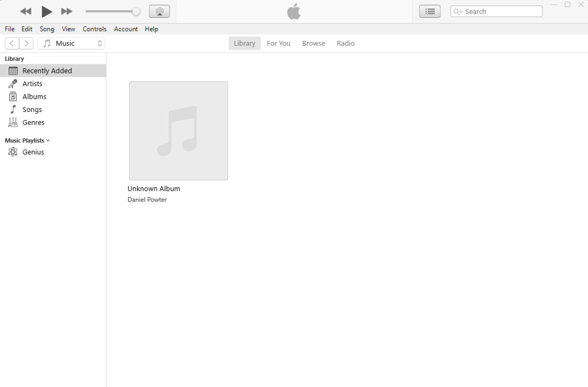Go back using the navigation arrow
This screenshot has height=387, width=588.
pyautogui.click(x=11, y=43)
